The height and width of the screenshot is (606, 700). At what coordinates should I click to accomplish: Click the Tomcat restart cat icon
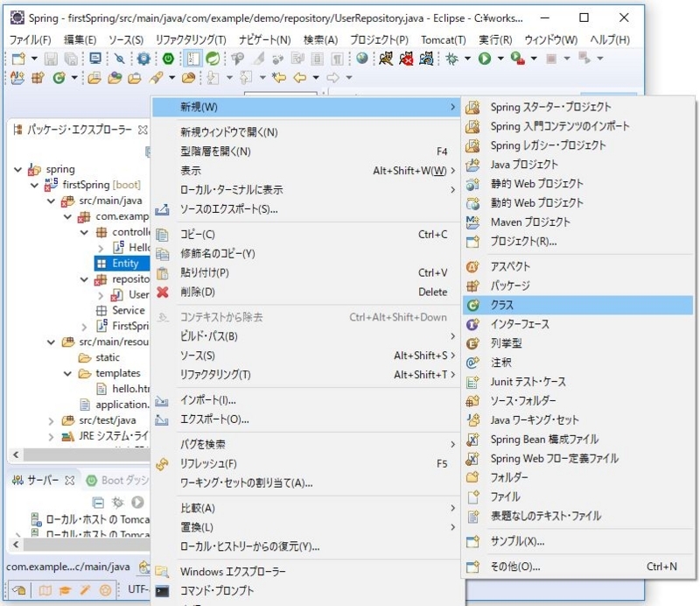point(426,59)
